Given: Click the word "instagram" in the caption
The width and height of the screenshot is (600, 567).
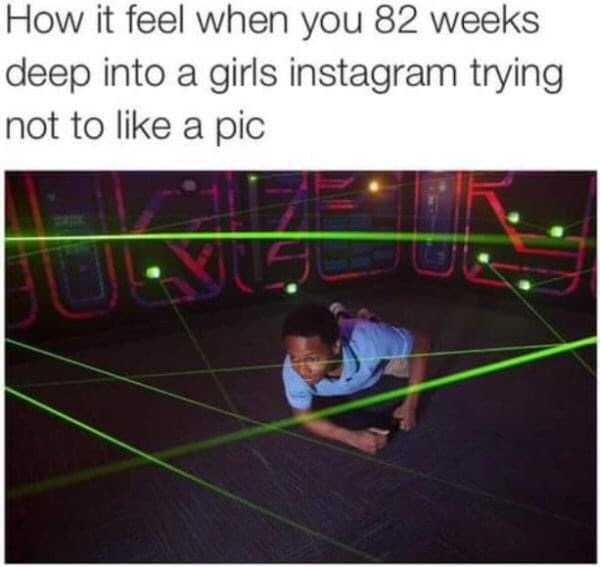Looking at the screenshot, I should point(373,74).
